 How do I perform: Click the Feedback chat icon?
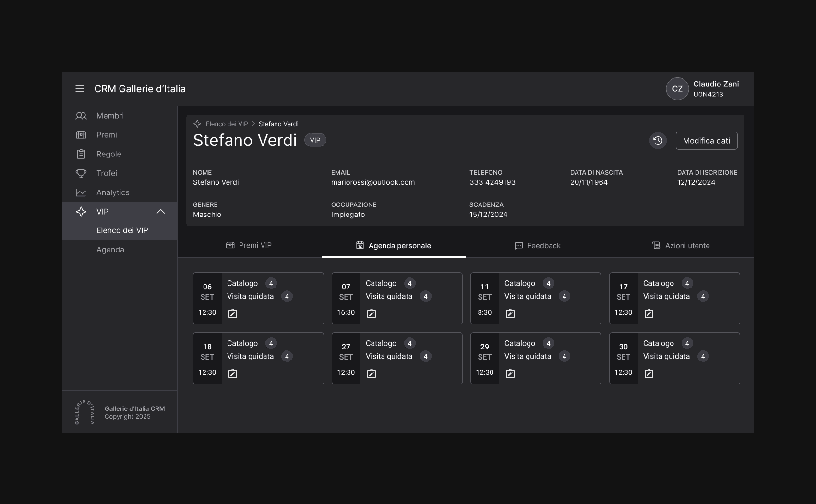[519, 246]
